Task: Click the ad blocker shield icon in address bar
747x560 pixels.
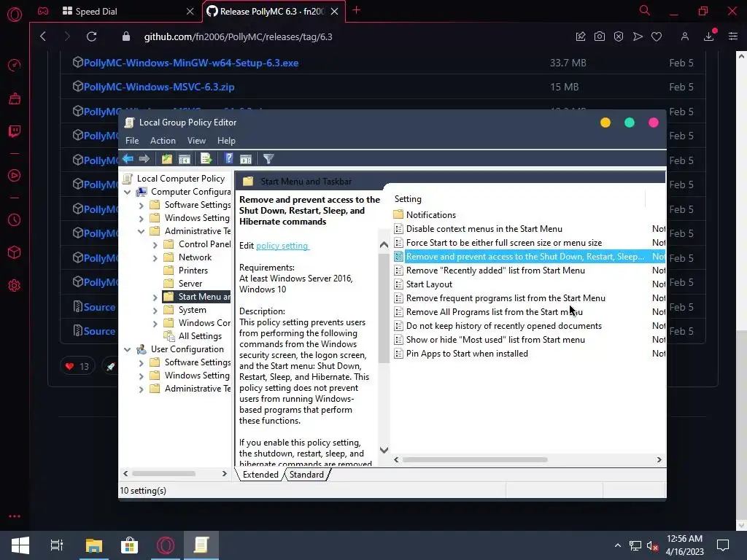Action: [x=619, y=36]
